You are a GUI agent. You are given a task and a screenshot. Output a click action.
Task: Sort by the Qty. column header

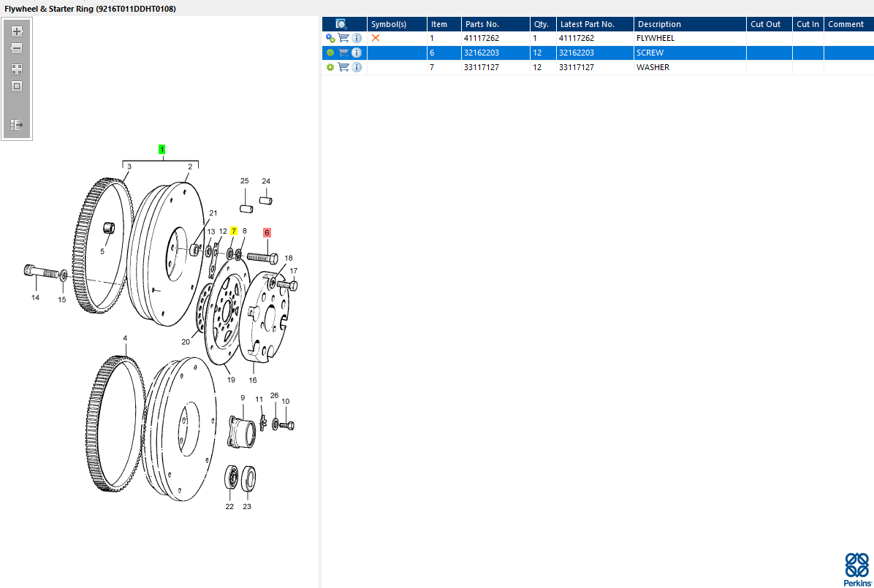point(543,24)
